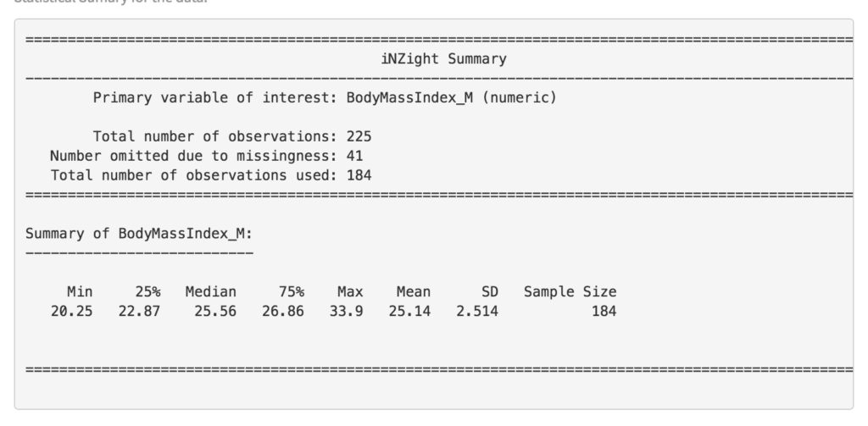This screenshot has height=426, width=868.
Task: Click the minimum value 20.25
Action: tap(72, 312)
